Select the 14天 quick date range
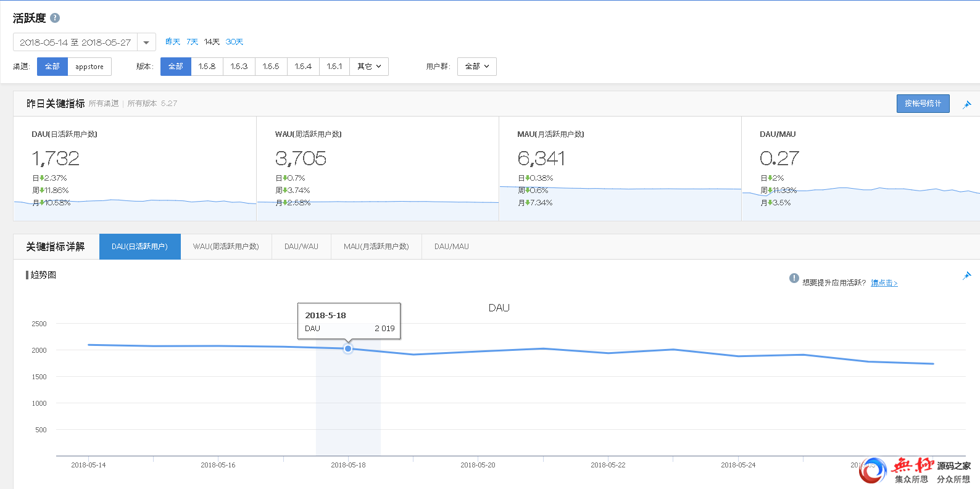 tap(212, 42)
